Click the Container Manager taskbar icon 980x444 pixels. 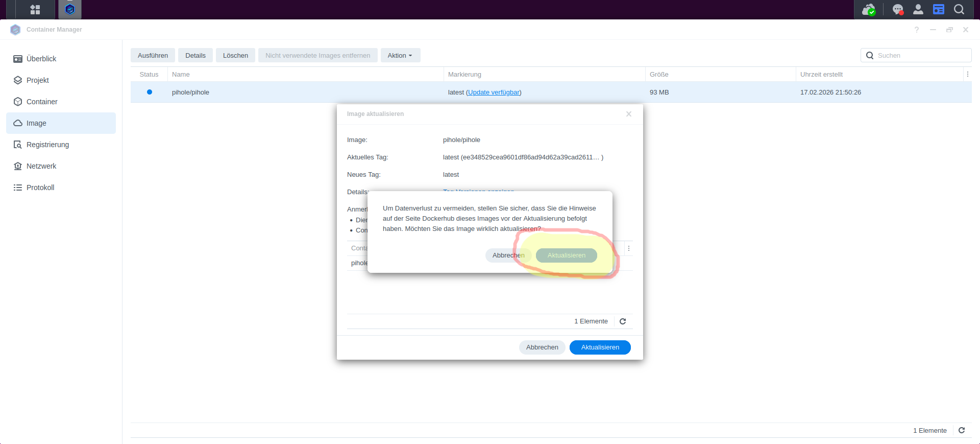point(70,9)
